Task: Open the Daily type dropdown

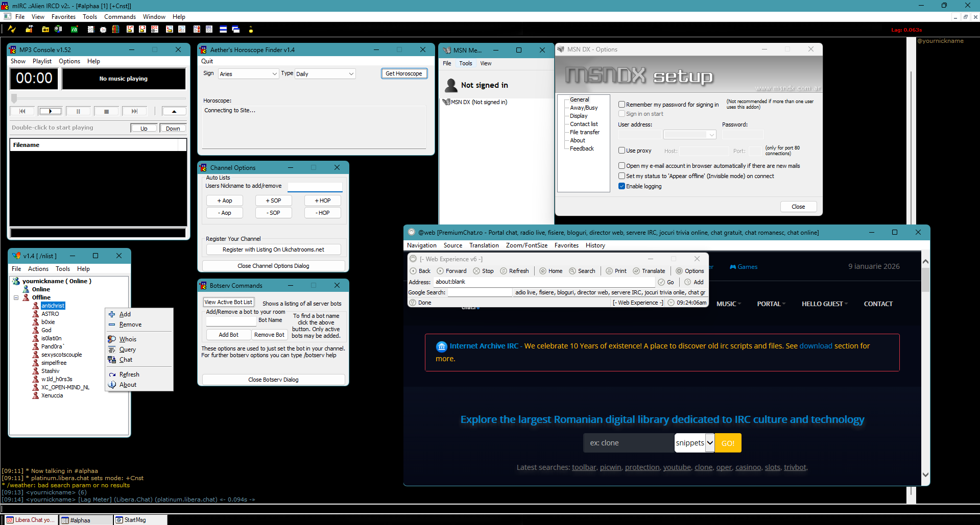Action: tap(325, 74)
